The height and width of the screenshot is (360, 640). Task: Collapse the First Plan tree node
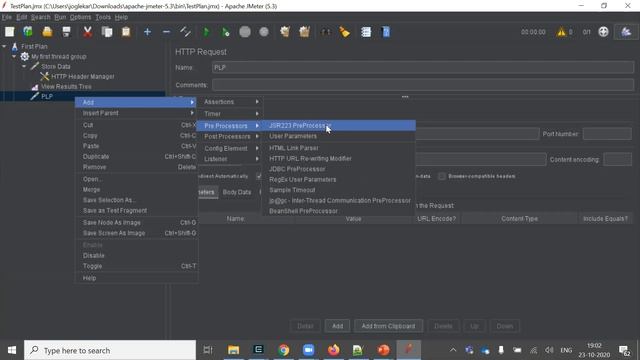click(4, 47)
